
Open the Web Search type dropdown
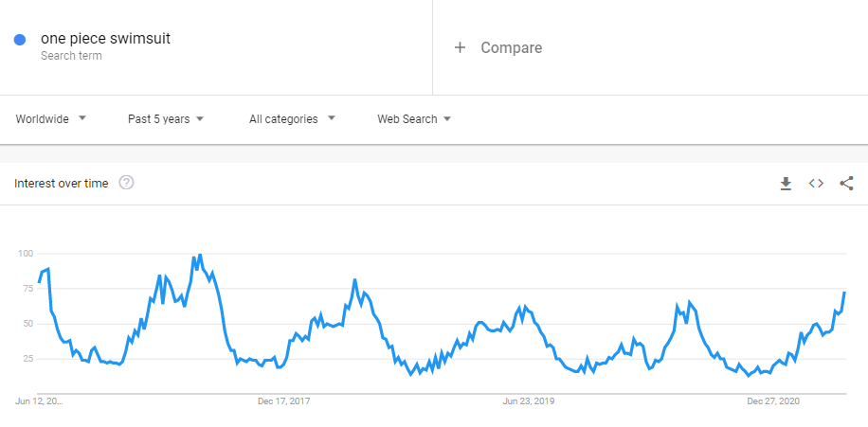point(414,119)
